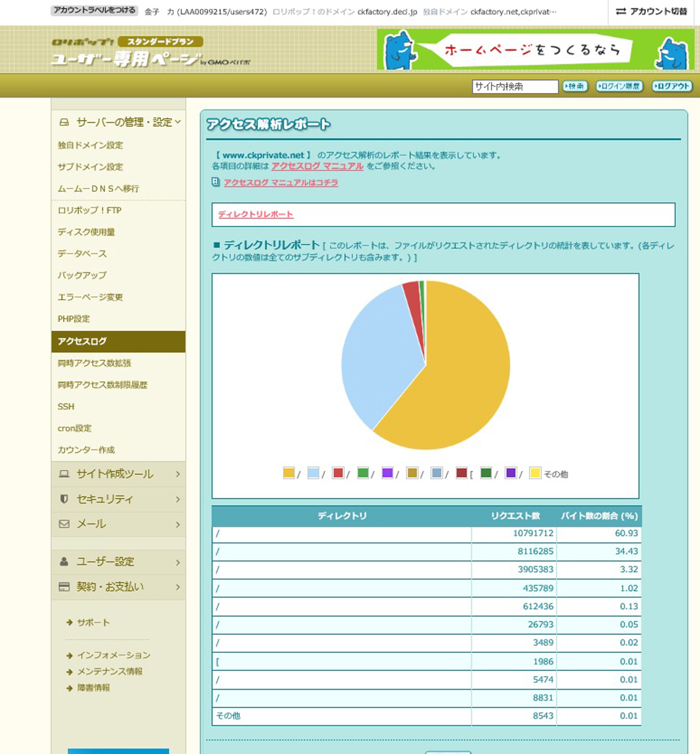This screenshot has height=754, width=700.
Task: Open the ディレクトリレポート link
Action: pyautogui.click(x=255, y=214)
